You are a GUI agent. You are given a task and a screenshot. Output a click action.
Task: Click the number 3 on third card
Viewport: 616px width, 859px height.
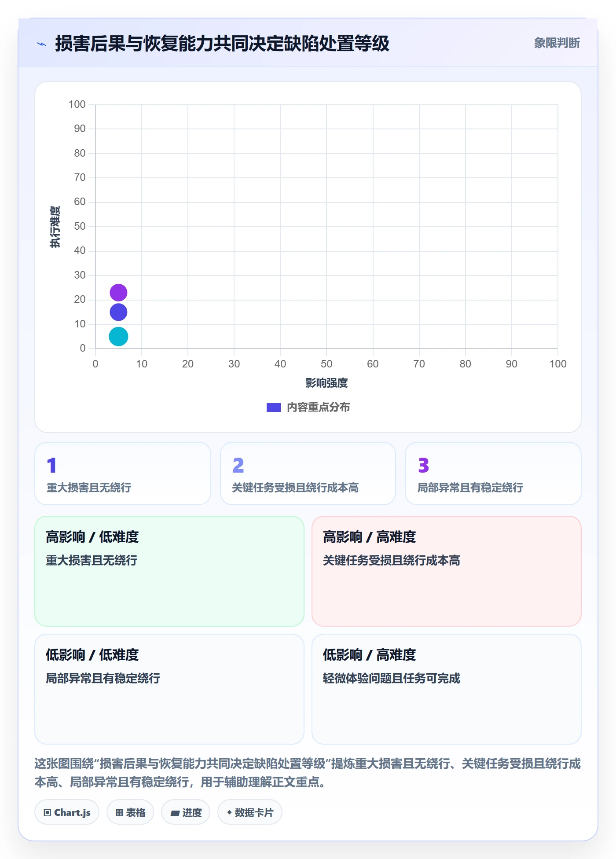(423, 465)
